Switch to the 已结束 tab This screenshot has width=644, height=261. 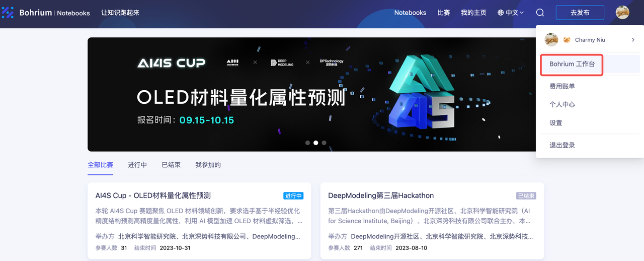171,165
